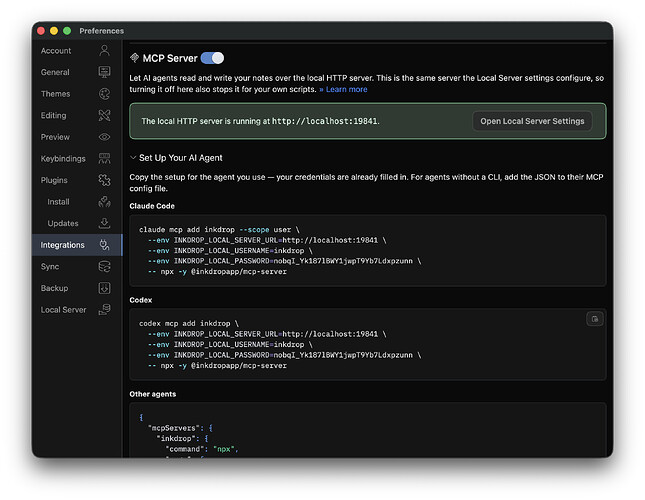
Task: Click the green zoom window button
Action: (67, 31)
